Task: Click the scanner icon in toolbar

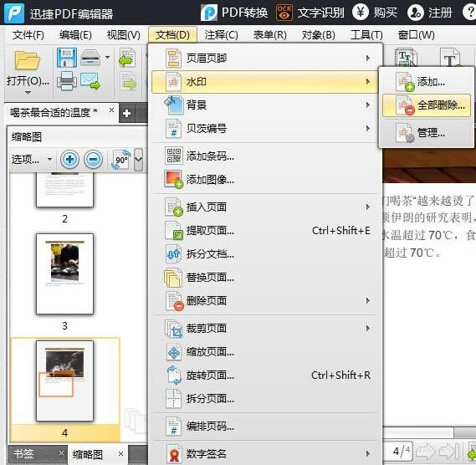Action: [x=90, y=58]
